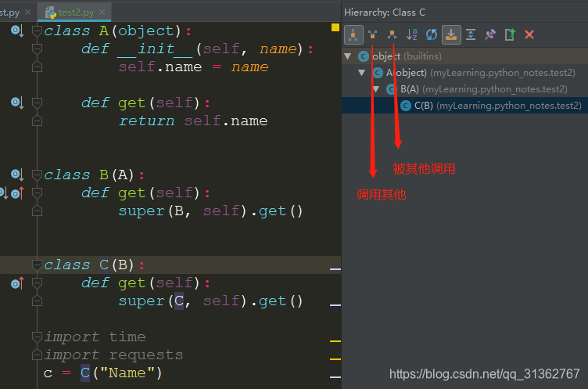Click the yellow inspection status indicator
Viewport: 588px width, 389px height.
tap(335, 27)
